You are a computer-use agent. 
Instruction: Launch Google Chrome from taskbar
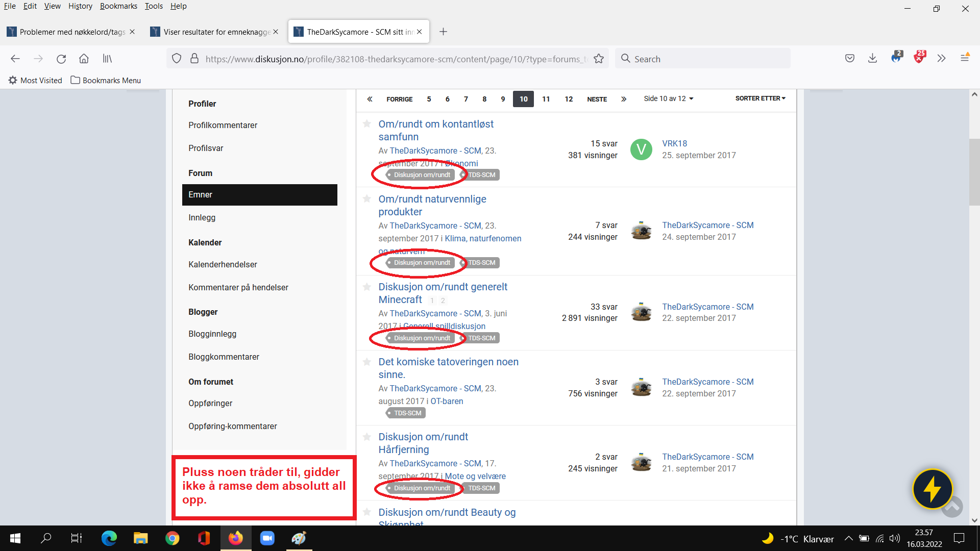172,538
